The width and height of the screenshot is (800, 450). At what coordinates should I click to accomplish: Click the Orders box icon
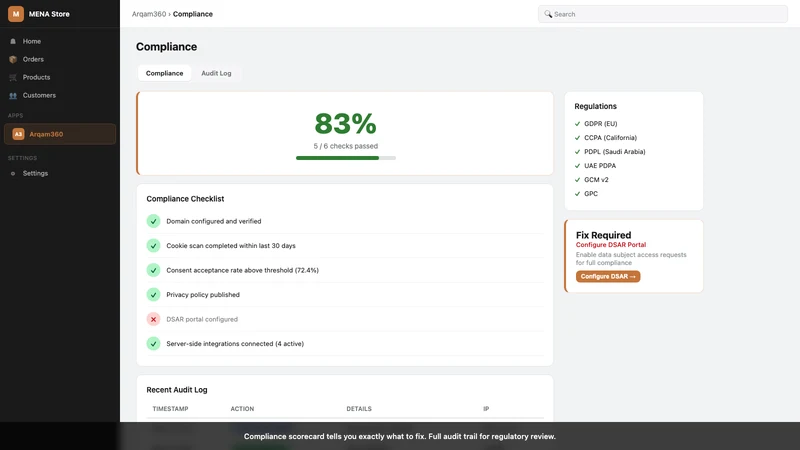click(x=13, y=59)
